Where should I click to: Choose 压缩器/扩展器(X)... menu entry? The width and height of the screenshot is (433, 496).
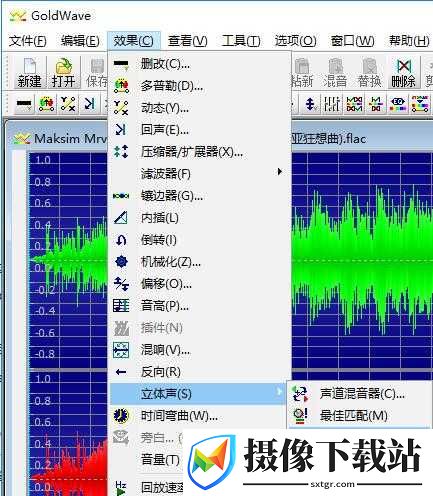[x=199, y=152]
